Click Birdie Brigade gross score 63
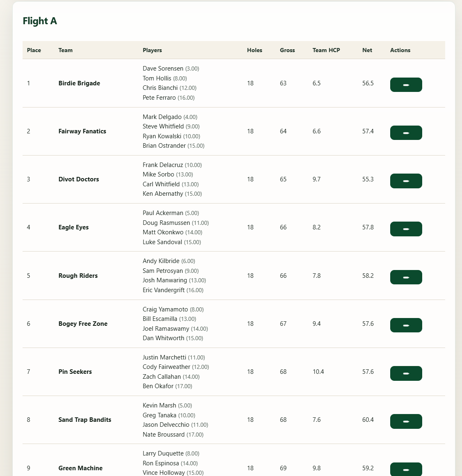This screenshot has height=476, width=462. click(x=283, y=83)
